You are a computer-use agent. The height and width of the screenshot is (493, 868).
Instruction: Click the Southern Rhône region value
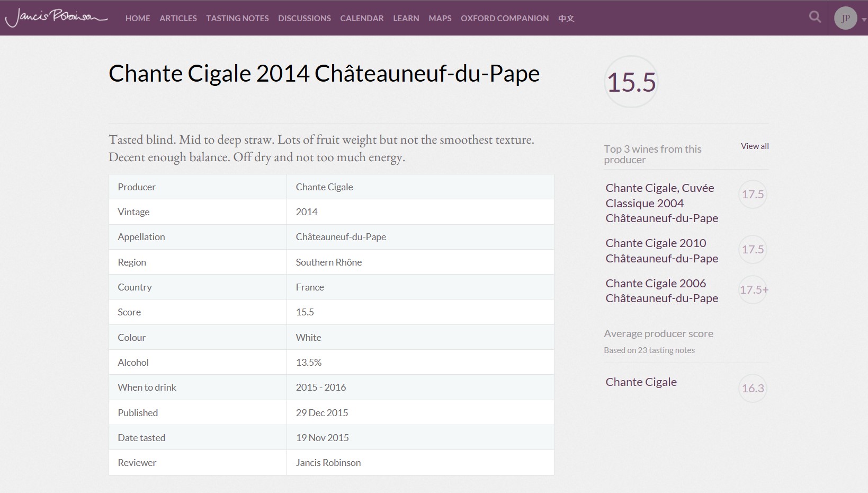[328, 262]
